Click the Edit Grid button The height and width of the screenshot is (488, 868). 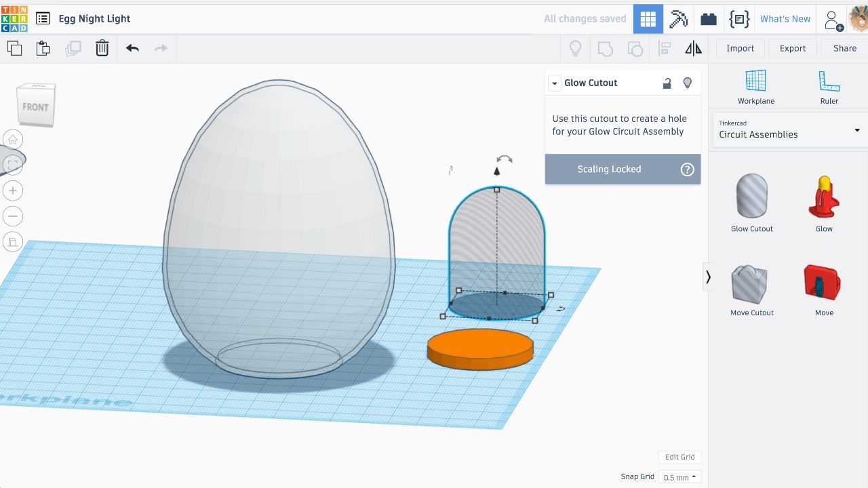[x=679, y=457]
